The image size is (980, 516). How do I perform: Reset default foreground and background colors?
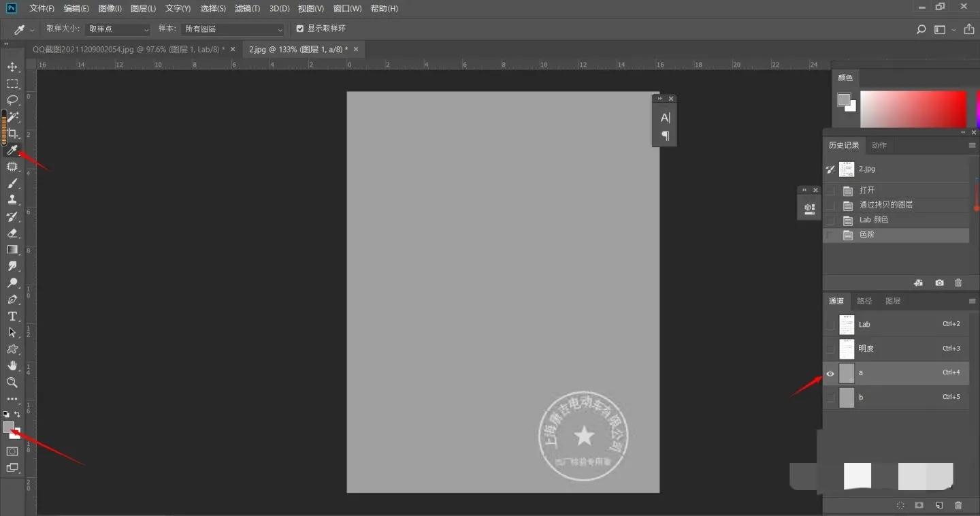[x=6, y=414]
